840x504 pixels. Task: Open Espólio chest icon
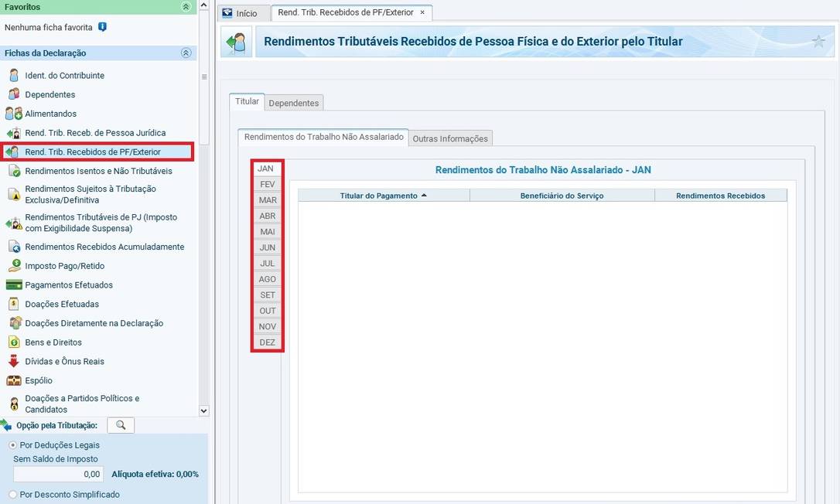tap(14, 380)
